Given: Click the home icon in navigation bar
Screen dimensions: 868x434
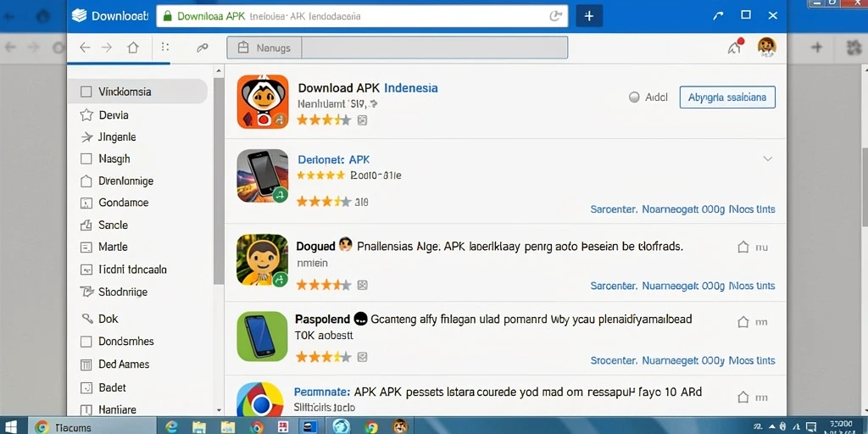Looking at the screenshot, I should 133,47.
